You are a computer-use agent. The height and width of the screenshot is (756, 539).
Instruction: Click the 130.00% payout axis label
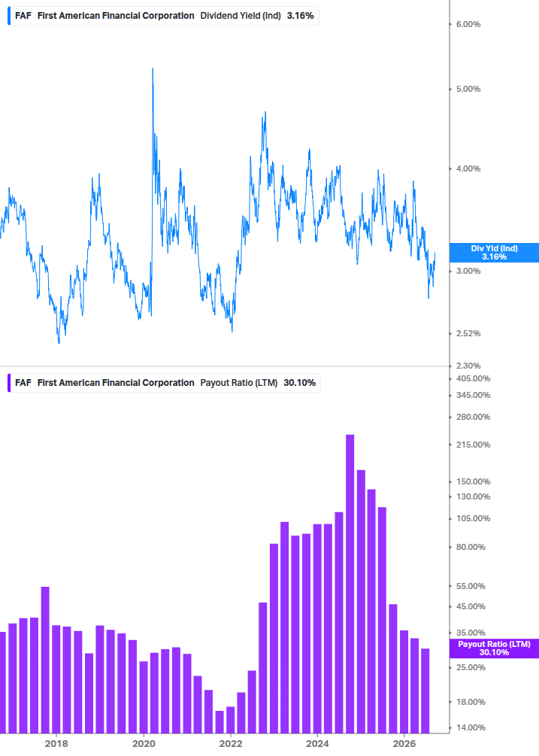pos(473,496)
